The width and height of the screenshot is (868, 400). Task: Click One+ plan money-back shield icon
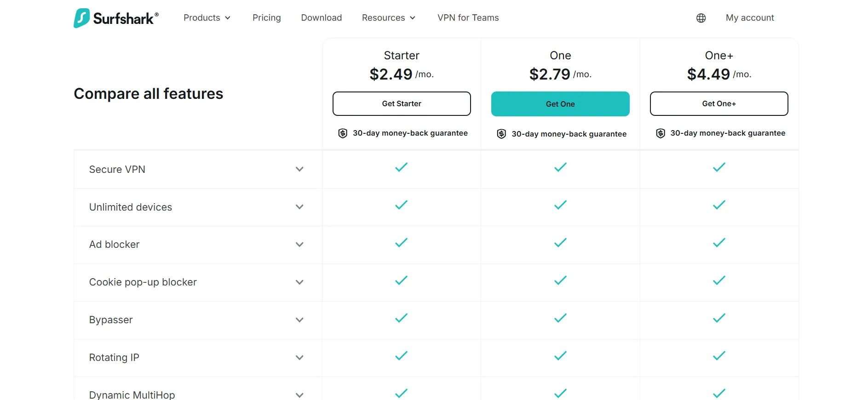661,133
